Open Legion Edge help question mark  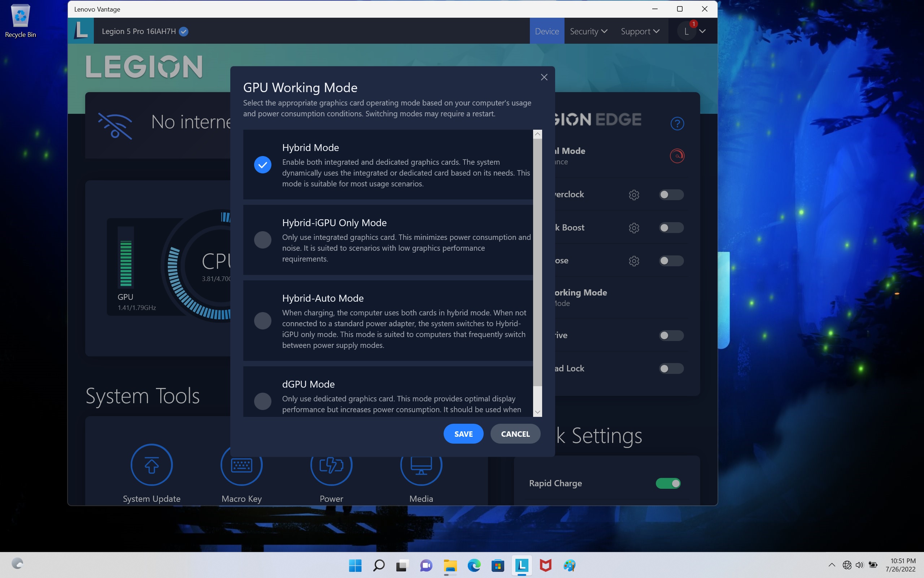[677, 124]
